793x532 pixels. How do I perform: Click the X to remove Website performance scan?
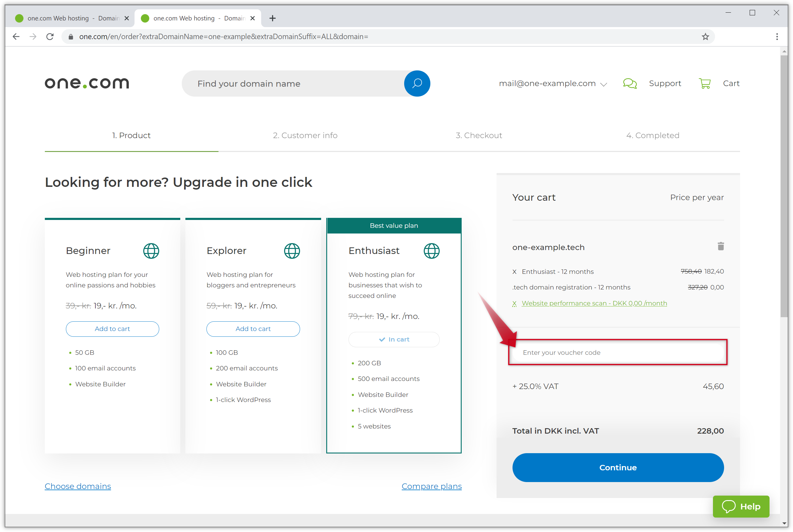(514, 304)
